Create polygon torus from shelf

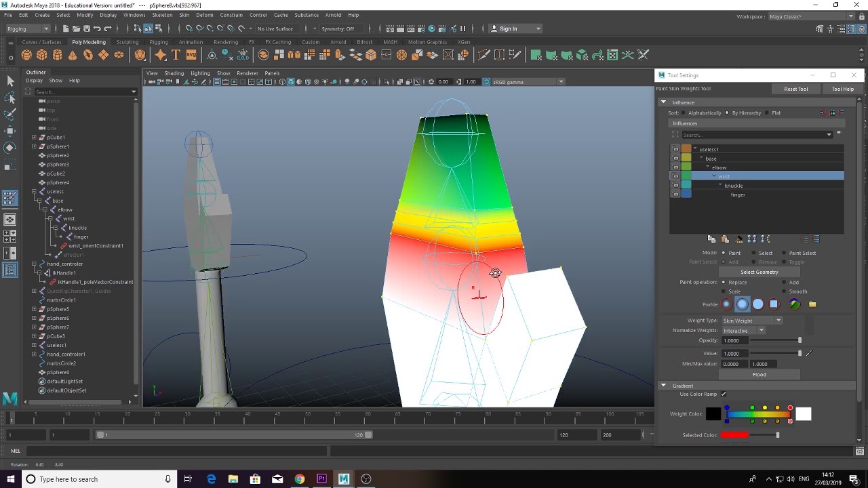click(88, 55)
